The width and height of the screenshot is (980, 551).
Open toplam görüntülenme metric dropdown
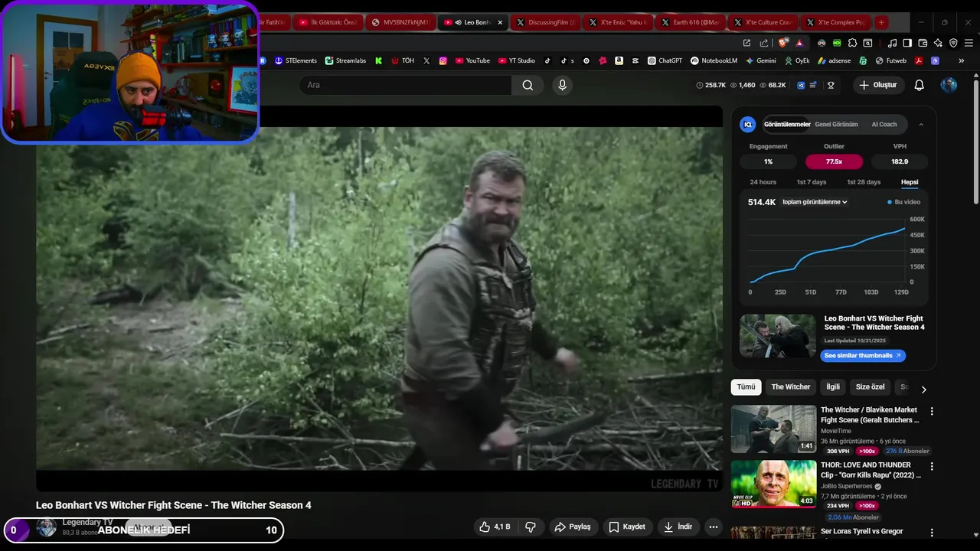(x=815, y=202)
